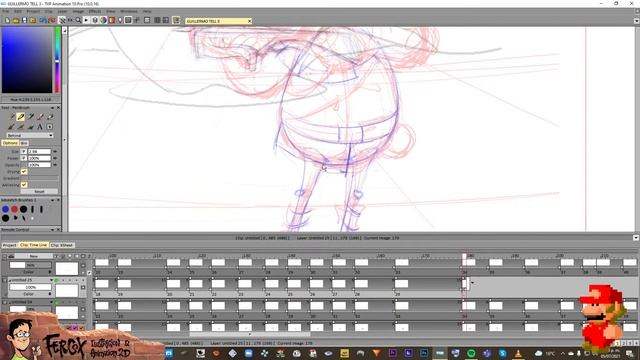Open dropdown arrow at right end of toolbar
This screenshot has height=360, width=640.
[636, 21]
